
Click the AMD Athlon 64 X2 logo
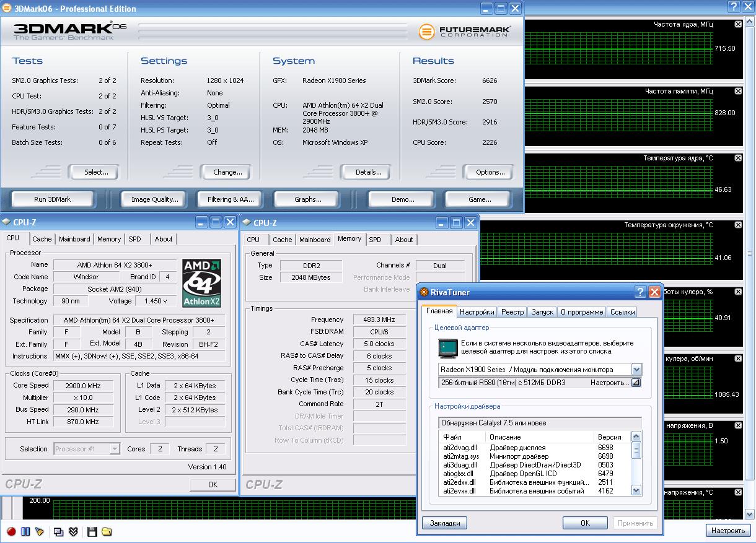coord(202,283)
